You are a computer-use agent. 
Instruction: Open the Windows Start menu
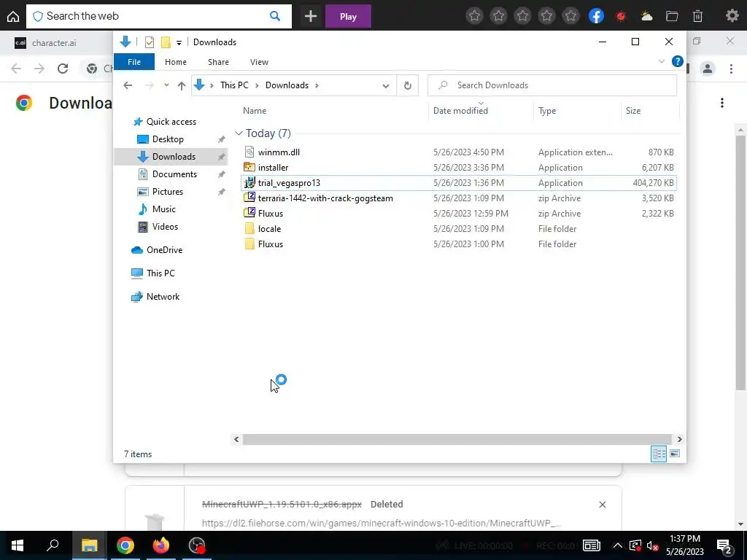(x=18, y=545)
